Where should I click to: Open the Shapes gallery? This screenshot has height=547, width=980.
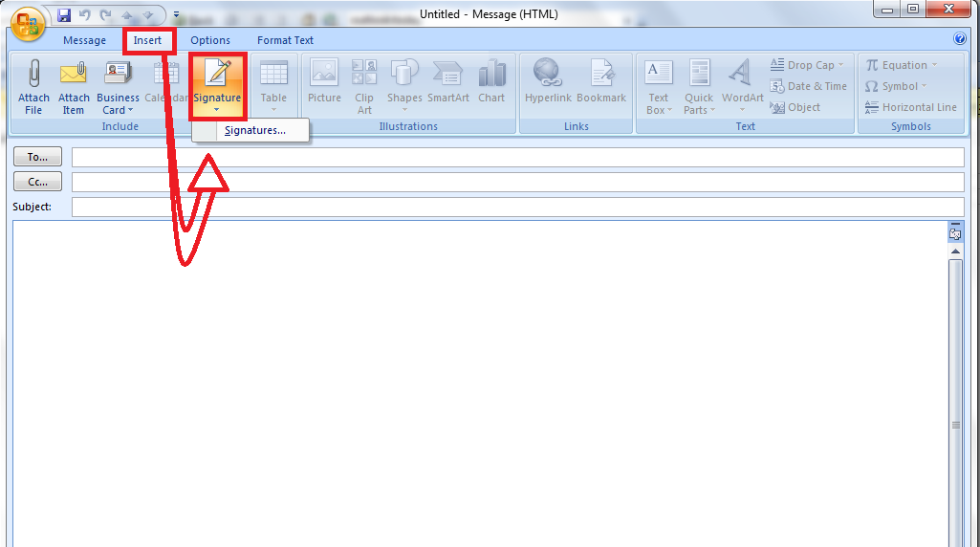click(404, 86)
